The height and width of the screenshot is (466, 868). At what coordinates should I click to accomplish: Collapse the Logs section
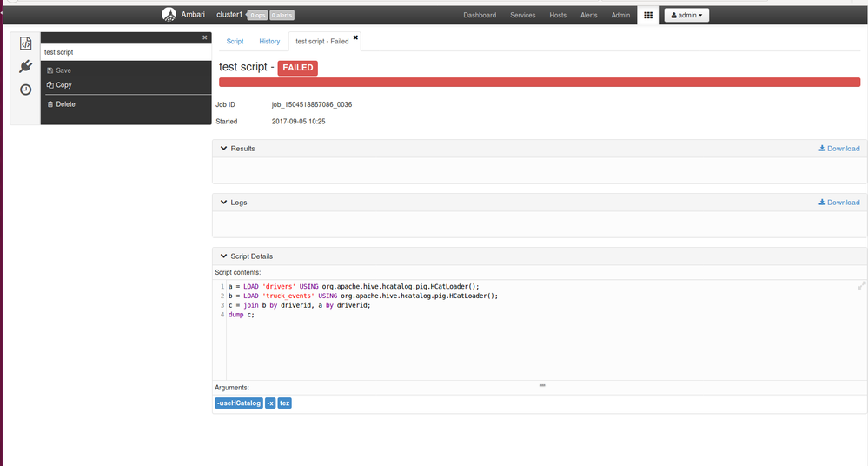[x=223, y=203]
